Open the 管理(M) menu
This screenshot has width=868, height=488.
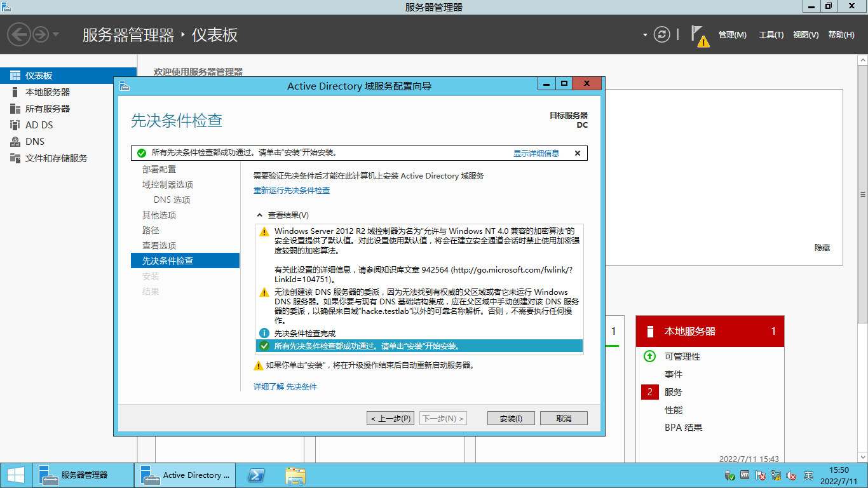click(x=733, y=35)
